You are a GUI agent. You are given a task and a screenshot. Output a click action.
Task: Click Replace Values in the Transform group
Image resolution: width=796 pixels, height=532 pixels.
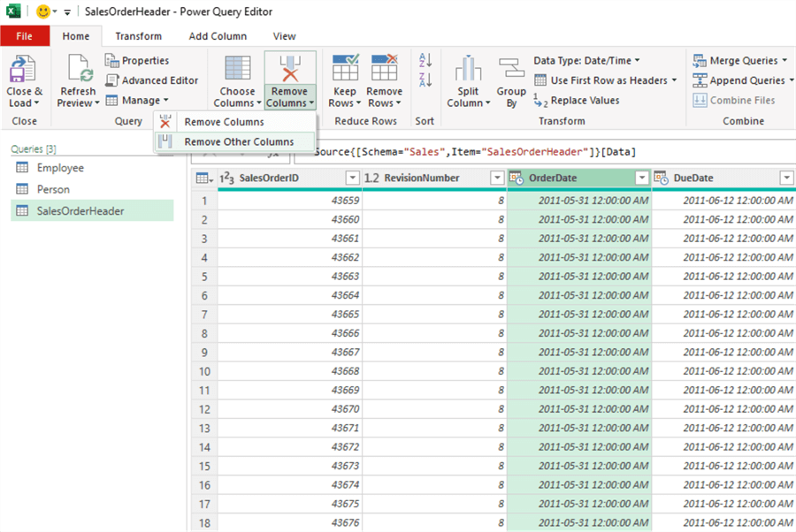coord(576,101)
